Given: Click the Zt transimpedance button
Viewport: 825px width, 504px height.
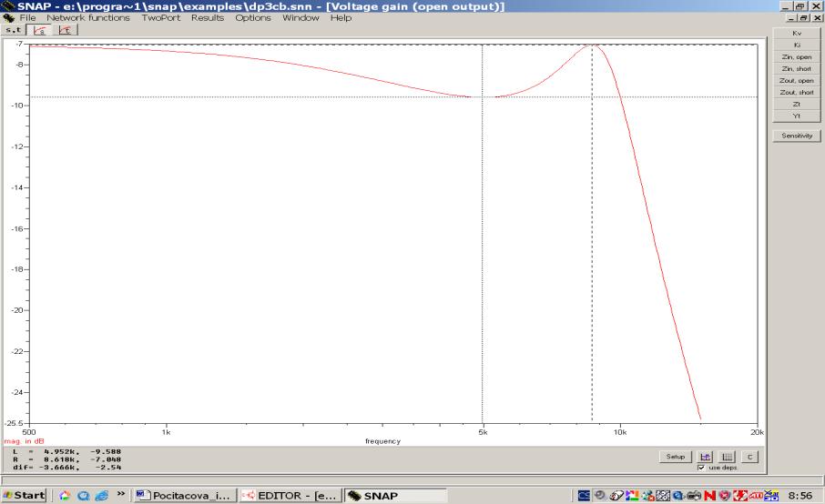Looking at the screenshot, I should click(797, 104).
